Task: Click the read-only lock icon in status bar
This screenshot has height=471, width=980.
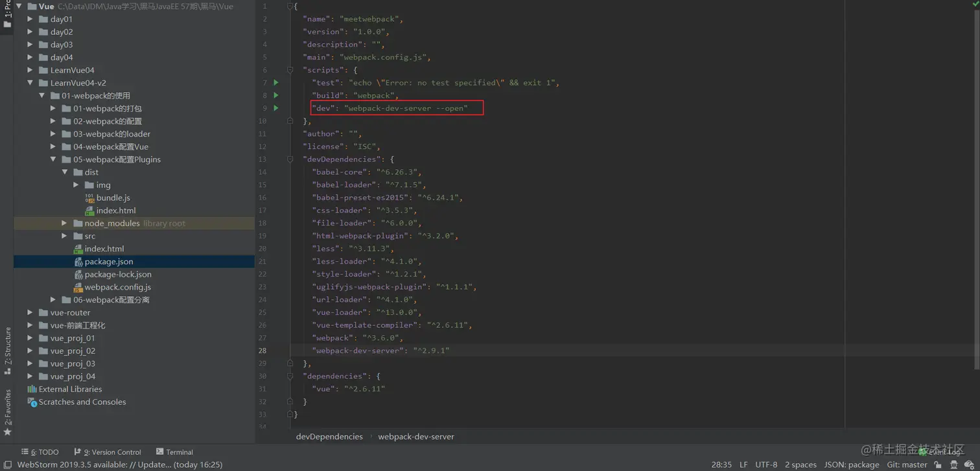Action: pyautogui.click(x=938, y=465)
